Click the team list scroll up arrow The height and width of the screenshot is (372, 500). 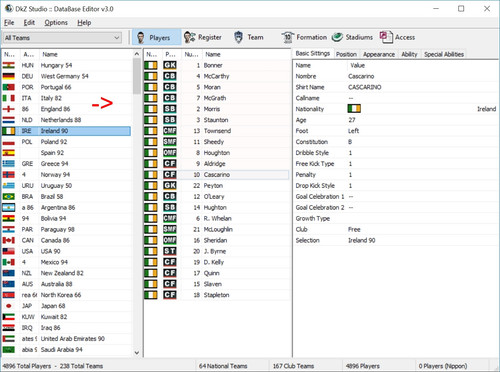click(x=137, y=54)
